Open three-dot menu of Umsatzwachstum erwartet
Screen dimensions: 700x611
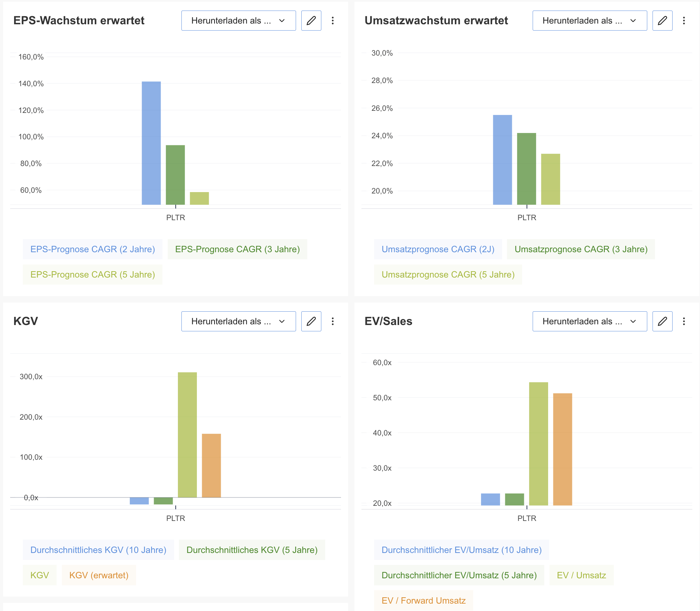pos(684,21)
